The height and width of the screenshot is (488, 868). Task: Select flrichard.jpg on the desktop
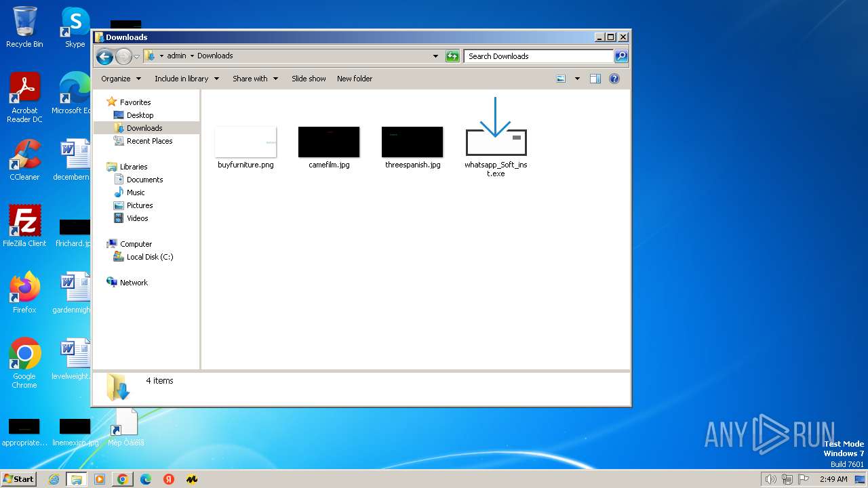coord(73,232)
